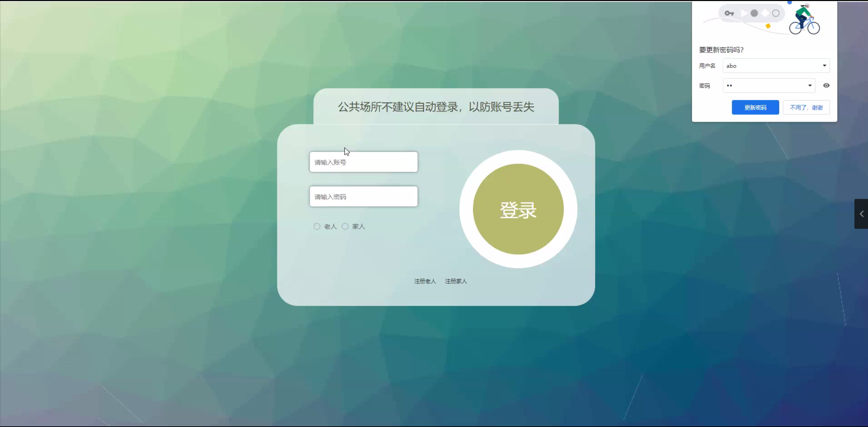The image size is (868, 427).
Task: Click the cyclist illustration in popup
Action: point(804,20)
